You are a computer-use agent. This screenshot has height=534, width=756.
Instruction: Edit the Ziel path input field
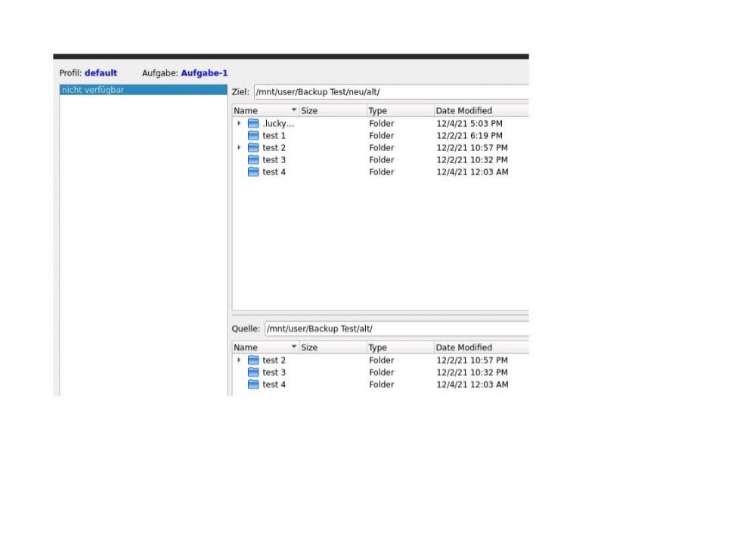[x=392, y=92]
